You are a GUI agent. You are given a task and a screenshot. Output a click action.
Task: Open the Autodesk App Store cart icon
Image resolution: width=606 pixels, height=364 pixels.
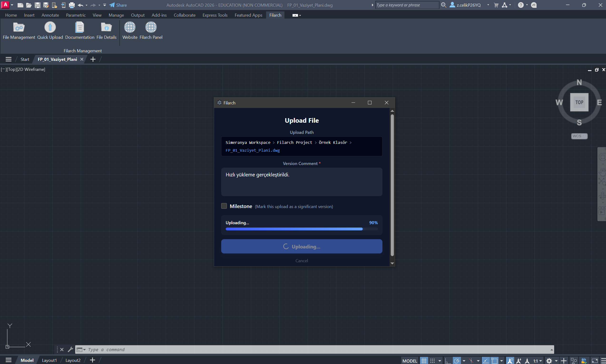tap(496, 5)
